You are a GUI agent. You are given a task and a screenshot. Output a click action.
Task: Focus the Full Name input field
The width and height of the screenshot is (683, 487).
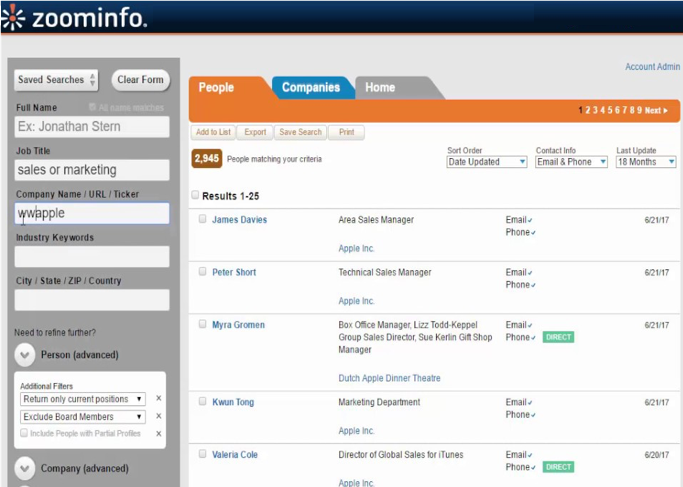tap(92, 127)
